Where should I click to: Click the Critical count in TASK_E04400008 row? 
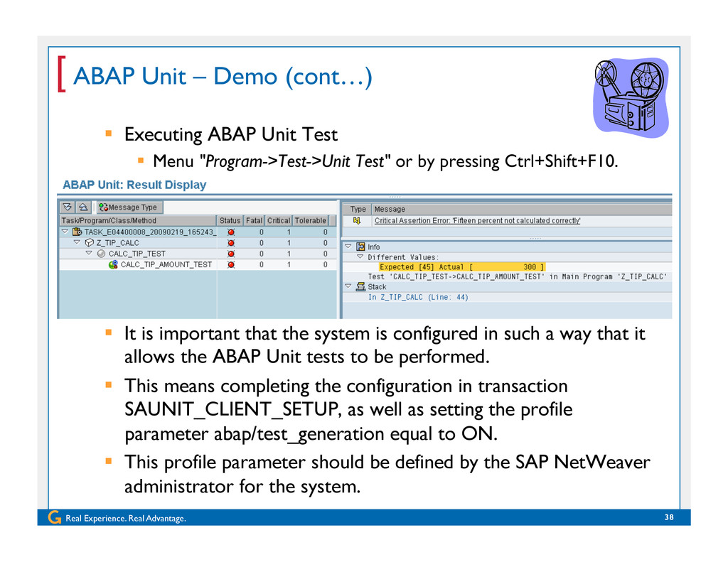(289, 232)
